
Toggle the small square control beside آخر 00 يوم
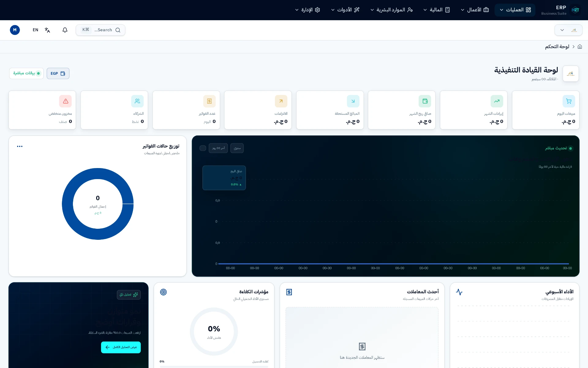point(203,148)
